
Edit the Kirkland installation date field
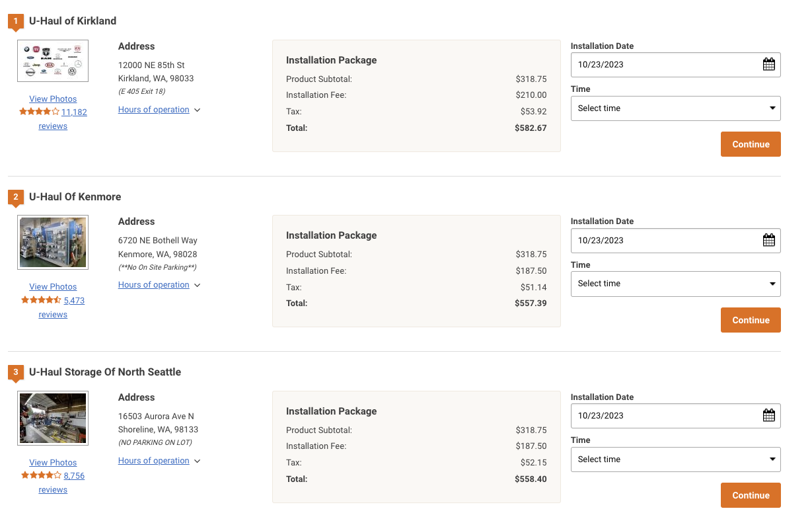[675, 65]
